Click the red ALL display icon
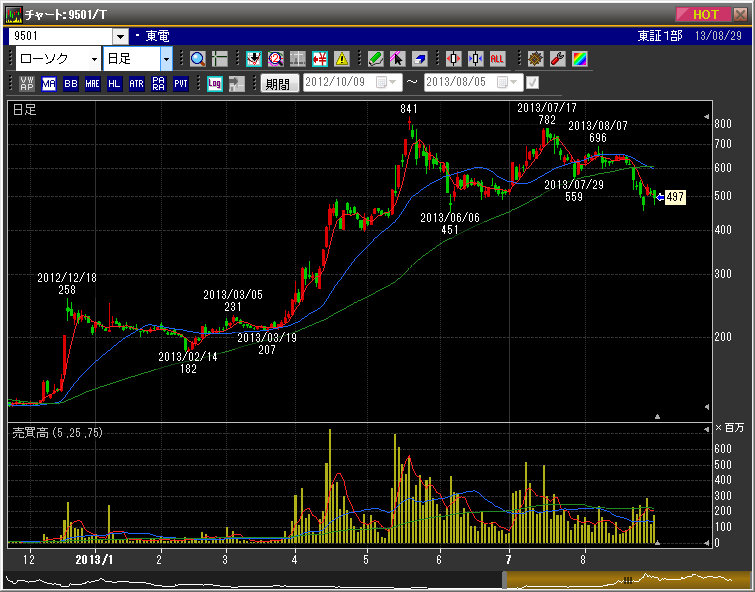The width and height of the screenshot is (755, 592). (497, 59)
